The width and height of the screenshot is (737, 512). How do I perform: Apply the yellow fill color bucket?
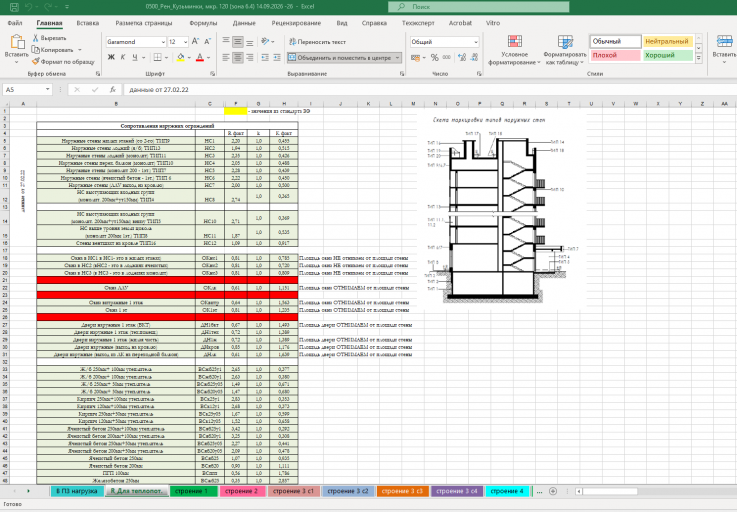[x=180, y=57]
